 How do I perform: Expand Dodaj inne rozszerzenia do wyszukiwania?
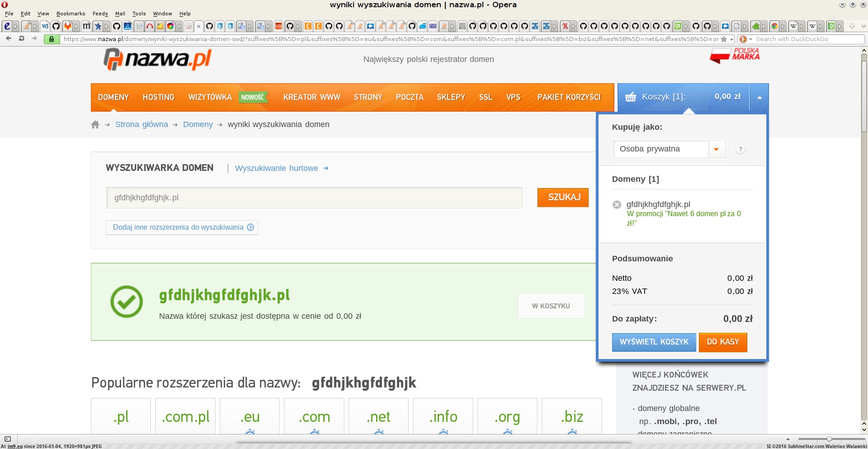[x=182, y=227]
